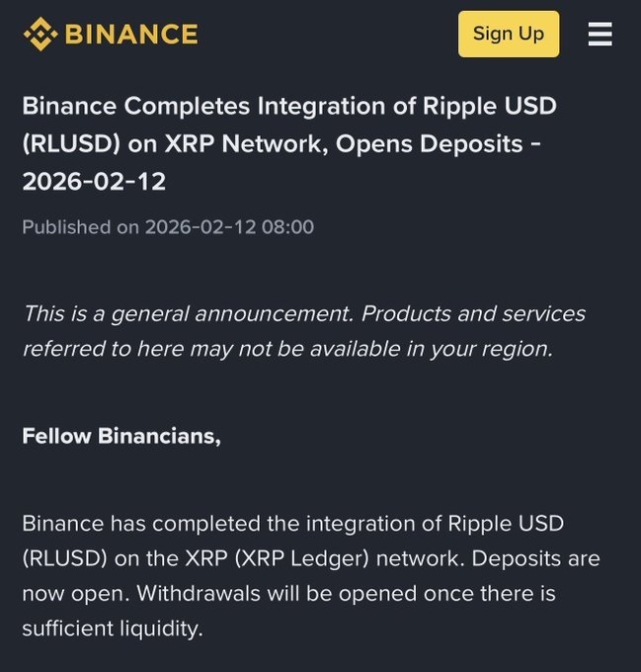Click the "Fellow Binancians," greeting
This screenshot has height=672, width=641.
point(121,436)
